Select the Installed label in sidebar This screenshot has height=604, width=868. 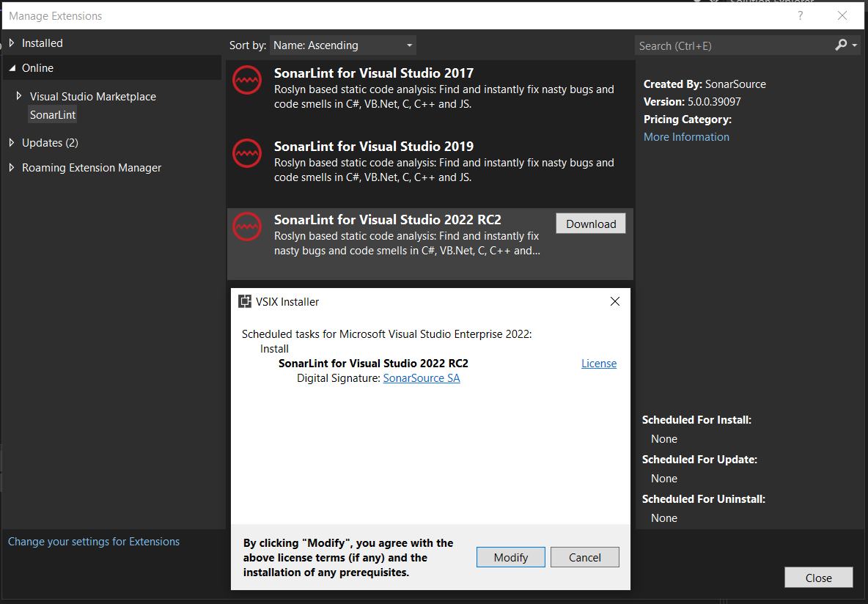(42, 43)
